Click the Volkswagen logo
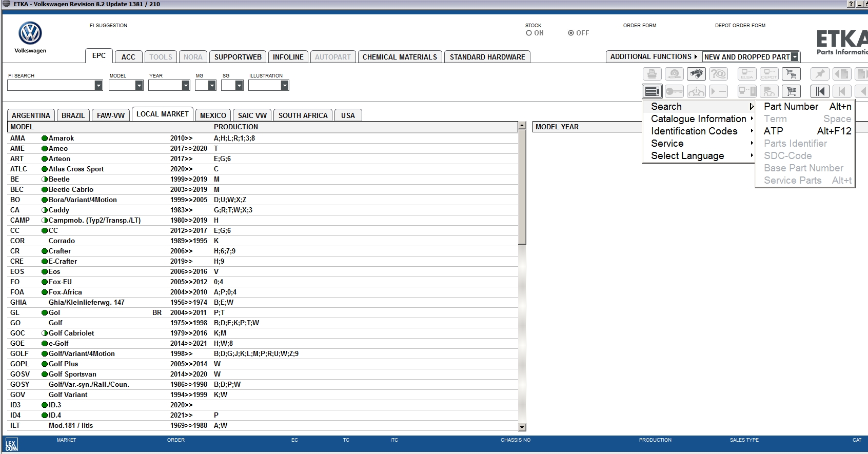Screen dimensions: 868x454 click(x=30, y=33)
